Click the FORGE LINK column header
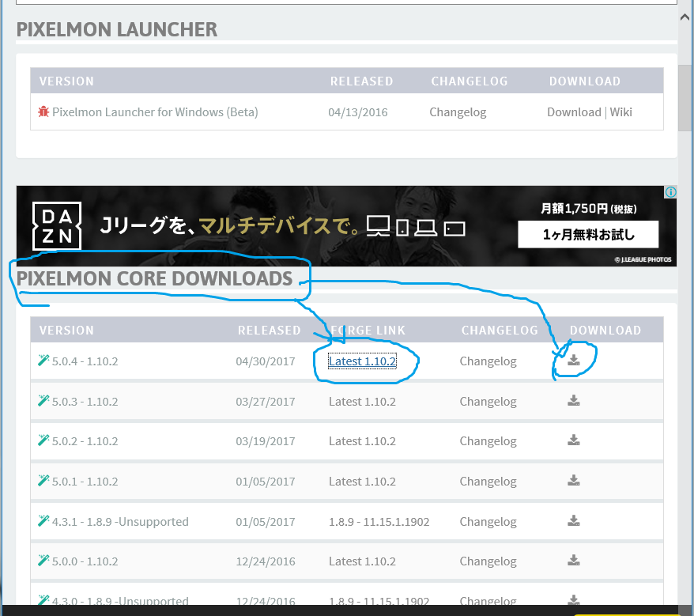 (x=368, y=331)
